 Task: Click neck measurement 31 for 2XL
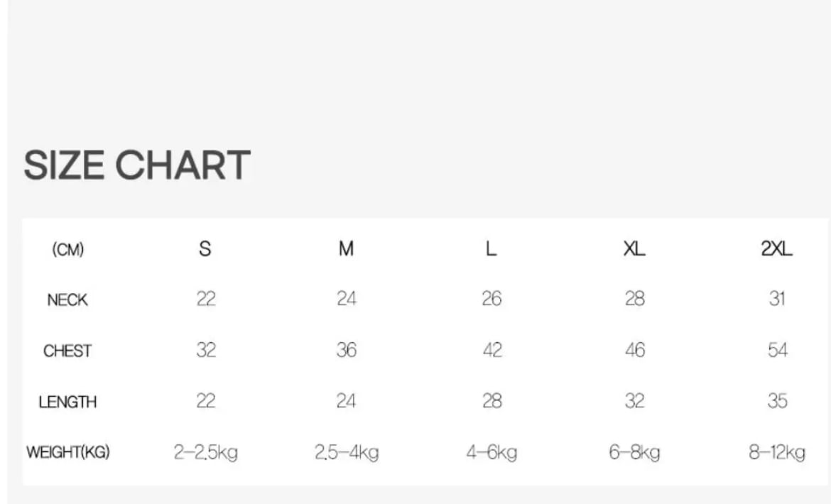click(x=777, y=300)
